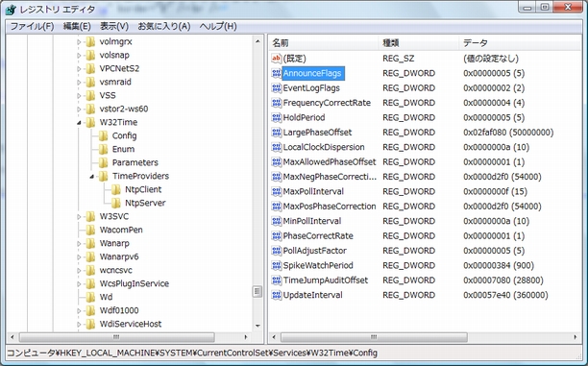
Task: Expand the volmgrx tree node
Action: (x=79, y=42)
